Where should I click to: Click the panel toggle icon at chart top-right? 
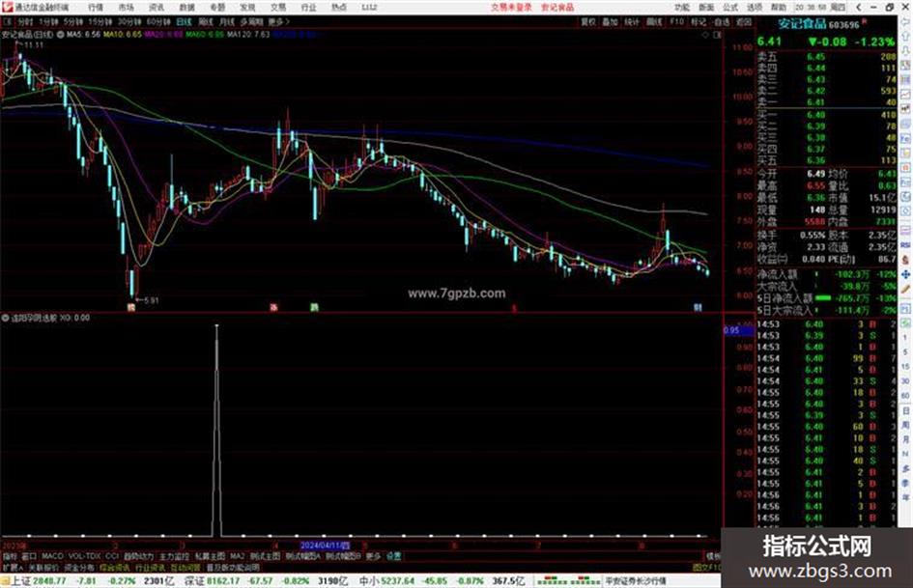(717, 36)
